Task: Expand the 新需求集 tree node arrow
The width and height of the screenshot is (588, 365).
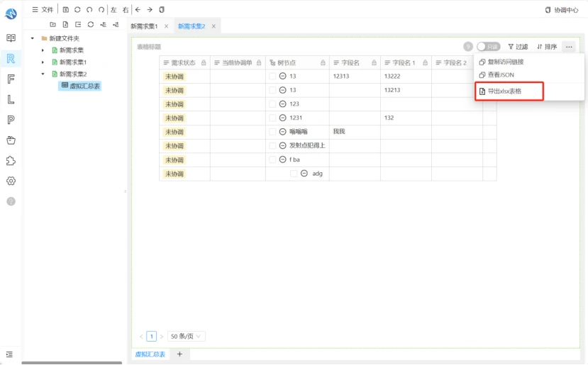Action: (43, 50)
